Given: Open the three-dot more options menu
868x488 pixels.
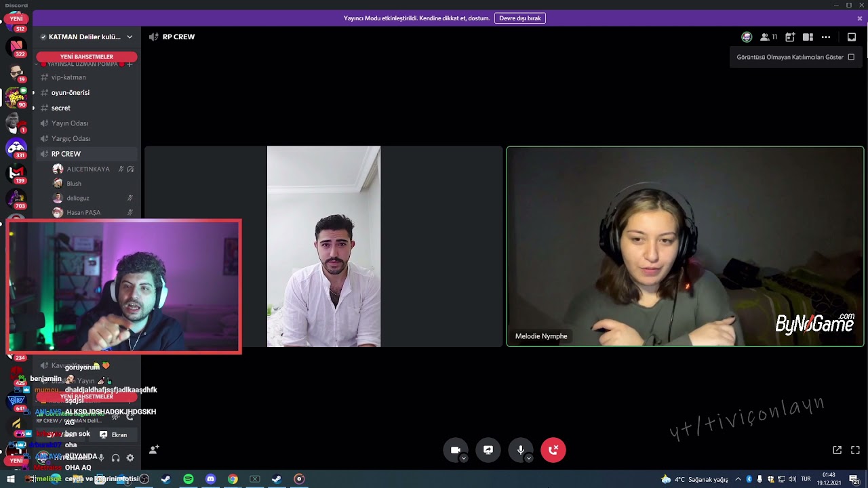Looking at the screenshot, I should coord(826,37).
